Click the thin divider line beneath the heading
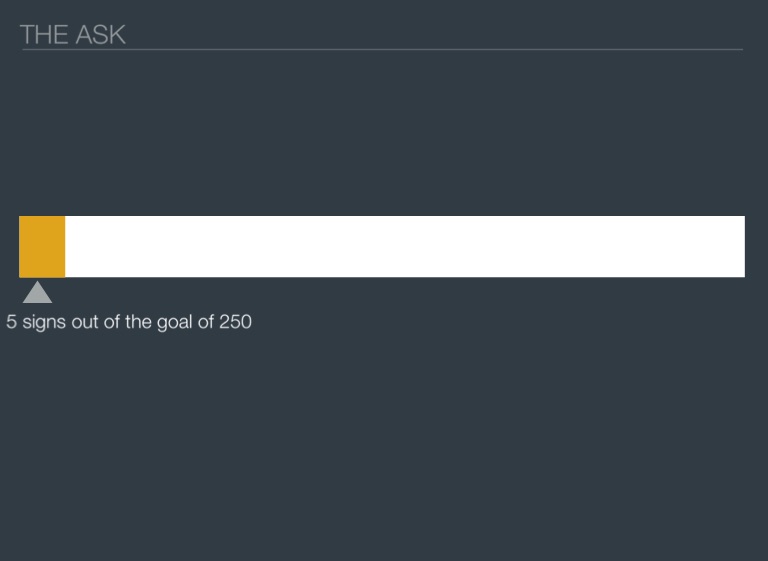Viewport: 768px width, 561px height. click(x=382, y=49)
